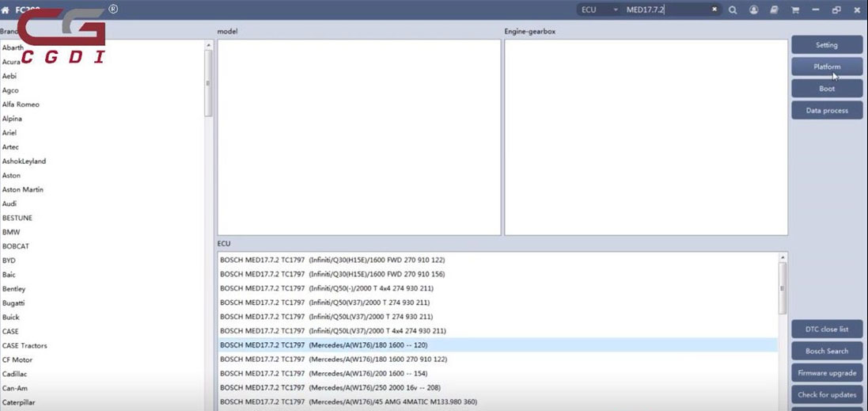Click the Platform button
Screen dimensions: 868x411
click(827, 67)
